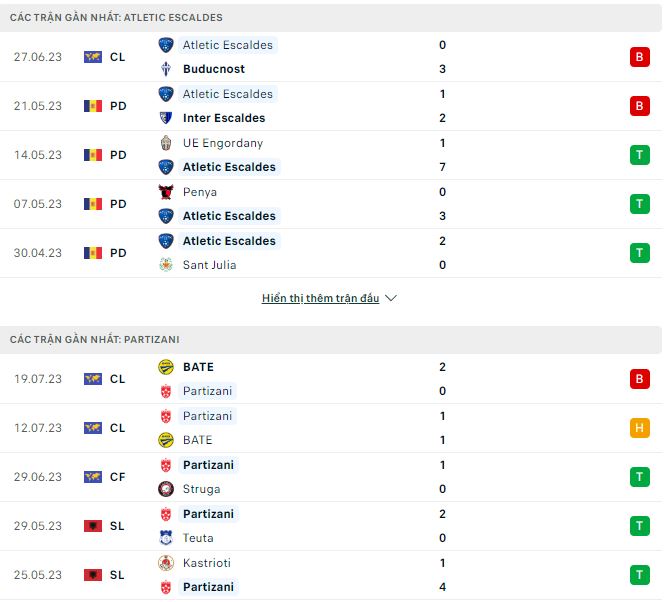Screen dimensions: 667x602
Task: Click the Sant Julia club logo
Action: tap(166, 265)
